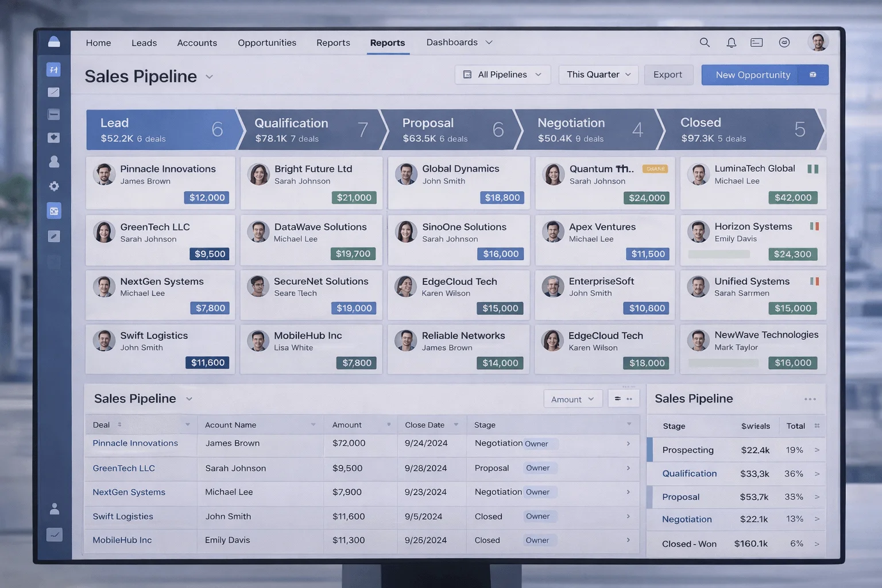Open the smiley chat icon in header
The image size is (882, 588).
(784, 42)
